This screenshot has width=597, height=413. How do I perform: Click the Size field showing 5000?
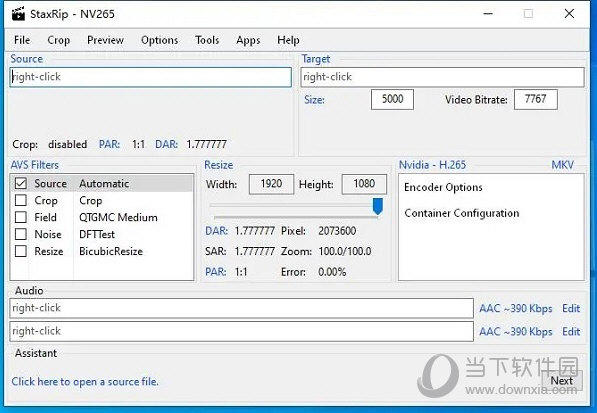(x=392, y=99)
